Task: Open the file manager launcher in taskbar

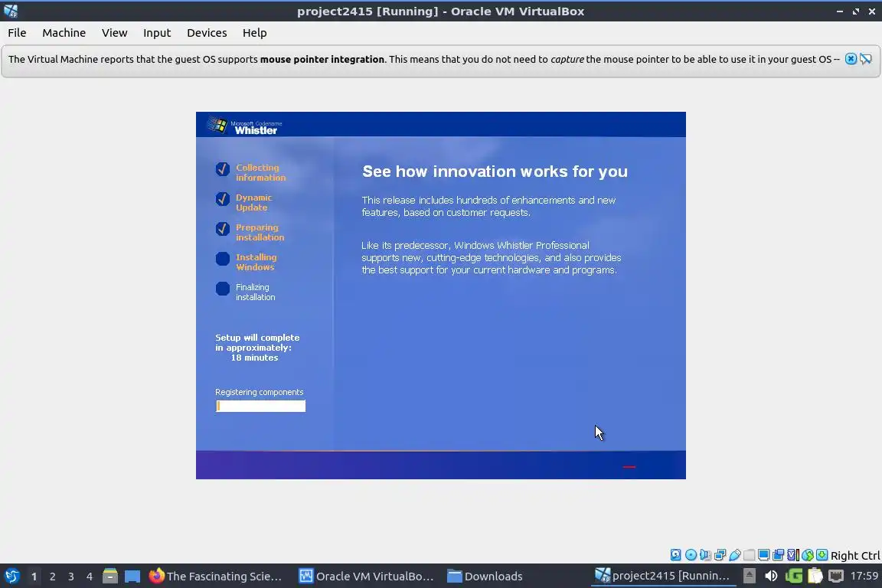Action: [x=110, y=576]
